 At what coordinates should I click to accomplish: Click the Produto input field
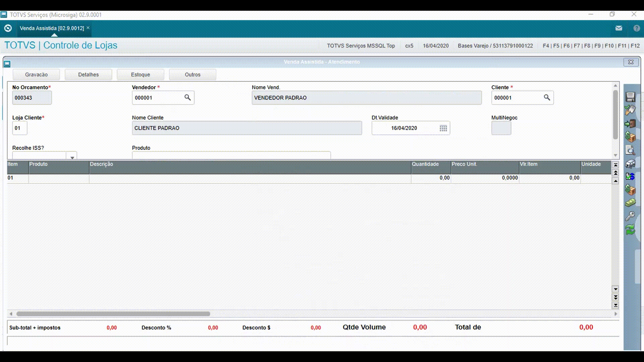231,156
